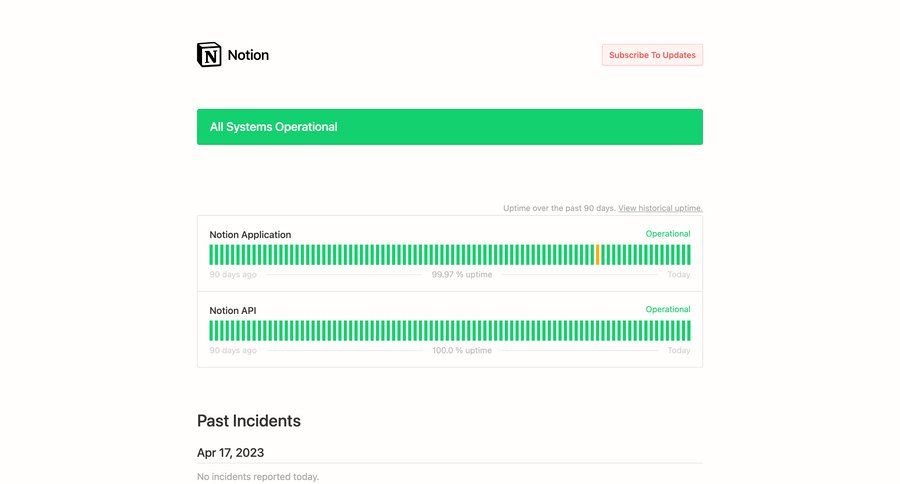
Task: Click Notion Application component name
Action: click(250, 235)
